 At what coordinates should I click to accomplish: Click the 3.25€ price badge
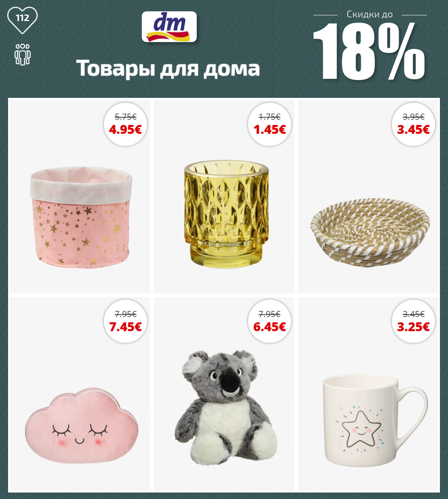[x=413, y=321]
